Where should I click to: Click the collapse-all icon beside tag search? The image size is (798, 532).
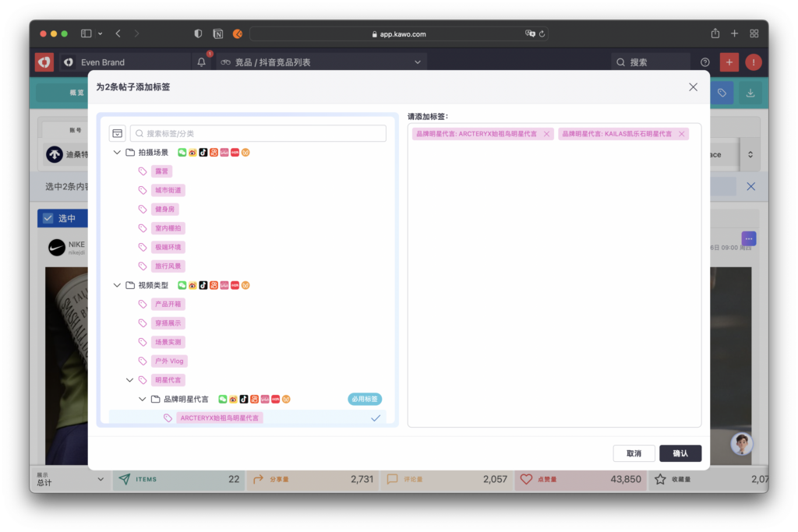118,133
